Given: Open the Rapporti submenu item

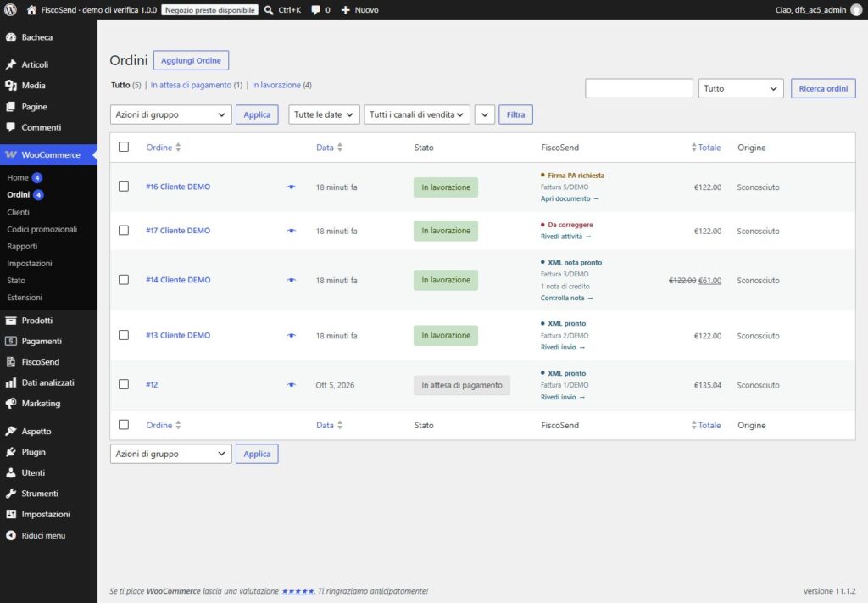Looking at the screenshot, I should pos(22,247).
